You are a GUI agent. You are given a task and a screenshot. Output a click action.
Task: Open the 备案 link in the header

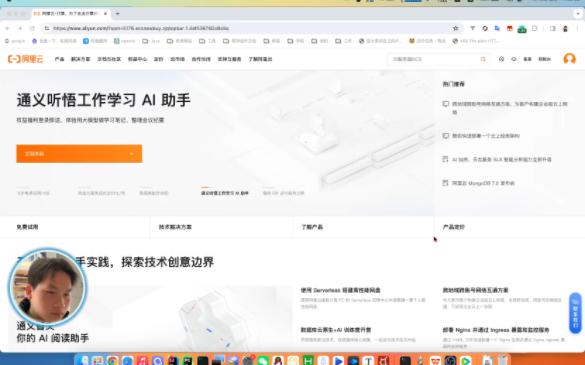527,59
